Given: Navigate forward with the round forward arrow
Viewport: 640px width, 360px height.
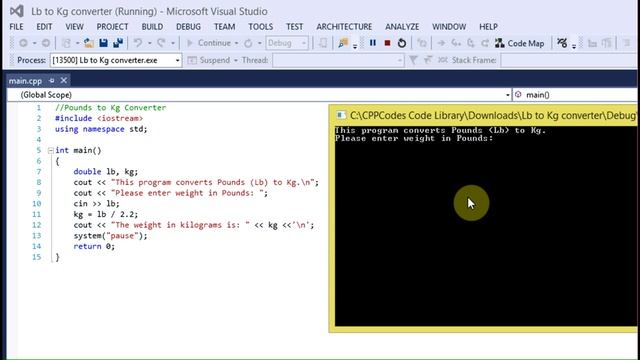Looking at the screenshot, I should (46, 43).
